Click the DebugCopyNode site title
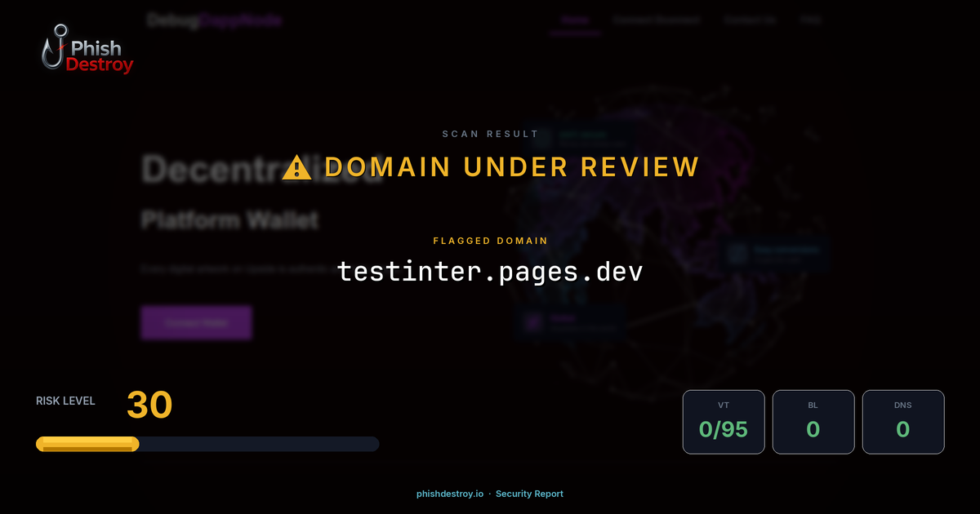This screenshot has height=514, width=980. click(x=214, y=20)
